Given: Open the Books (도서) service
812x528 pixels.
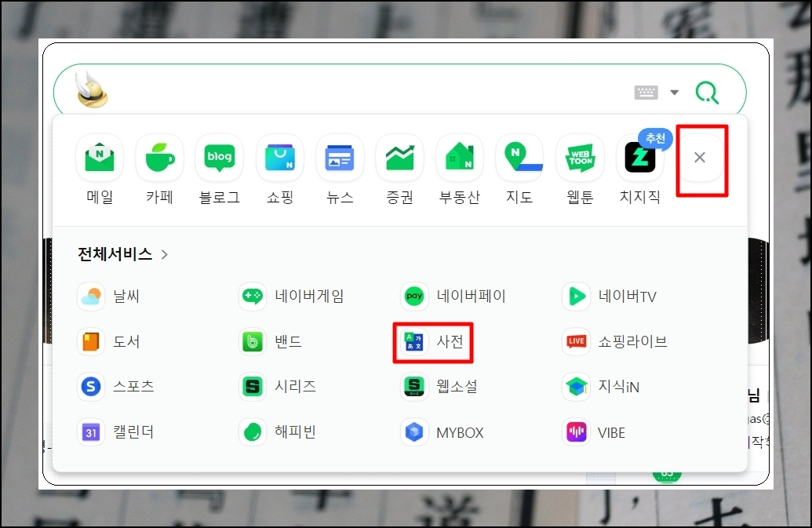Looking at the screenshot, I should (x=109, y=342).
